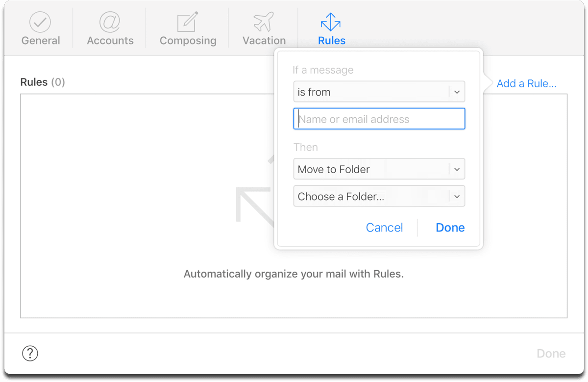Image resolution: width=588 pixels, height=382 pixels.
Task: Click the General checkmark icon
Action: (x=41, y=22)
